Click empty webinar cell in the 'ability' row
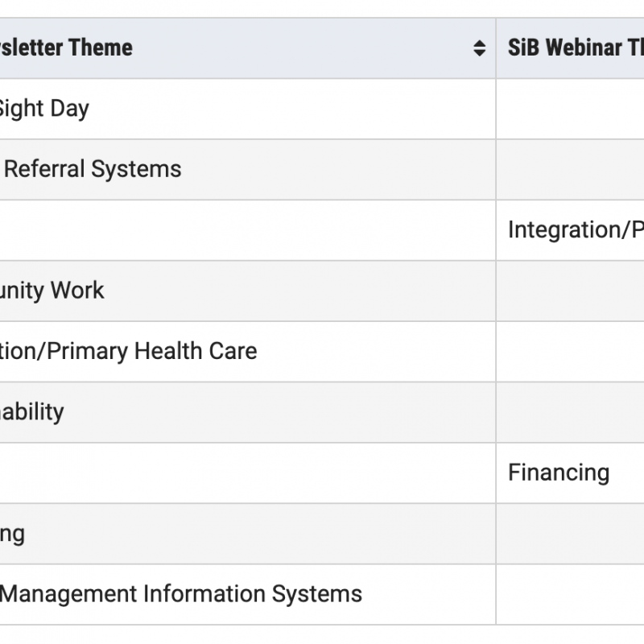The image size is (644, 644). click(x=570, y=412)
